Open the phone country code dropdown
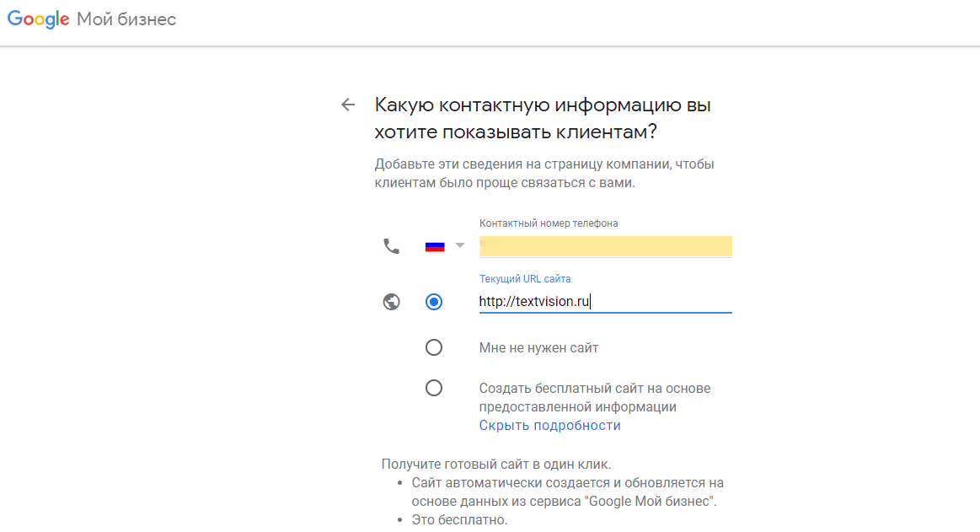Viewport: 980px width, 532px height. (x=445, y=245)
